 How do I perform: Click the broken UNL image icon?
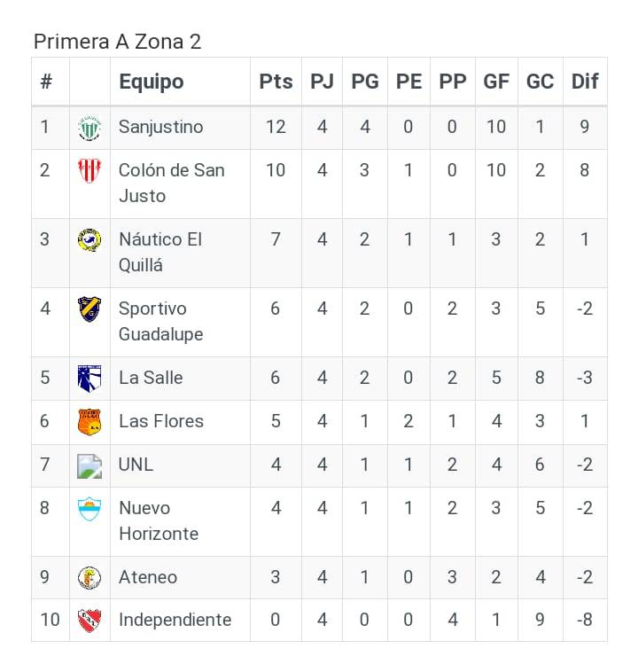(x=89, y=465)
